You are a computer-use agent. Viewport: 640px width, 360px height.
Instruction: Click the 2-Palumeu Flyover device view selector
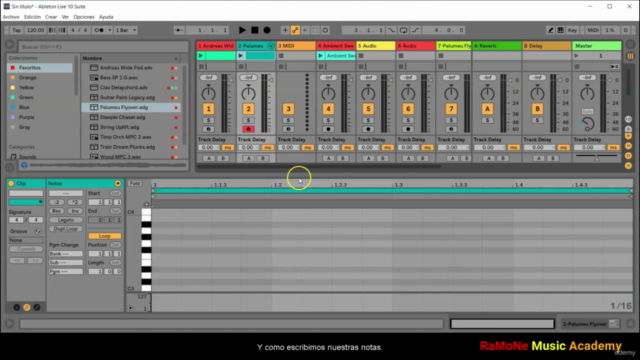590,324
